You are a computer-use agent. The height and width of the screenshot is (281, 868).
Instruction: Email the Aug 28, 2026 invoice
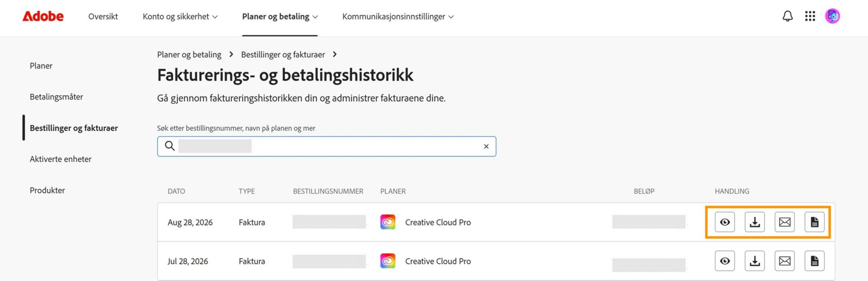pos(785,222)
